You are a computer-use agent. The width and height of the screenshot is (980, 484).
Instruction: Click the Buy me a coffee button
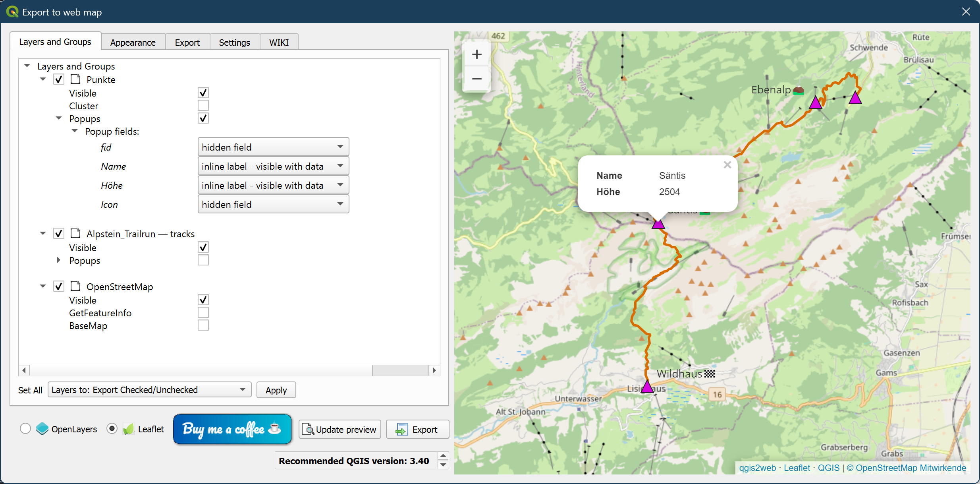pos(232,429)
